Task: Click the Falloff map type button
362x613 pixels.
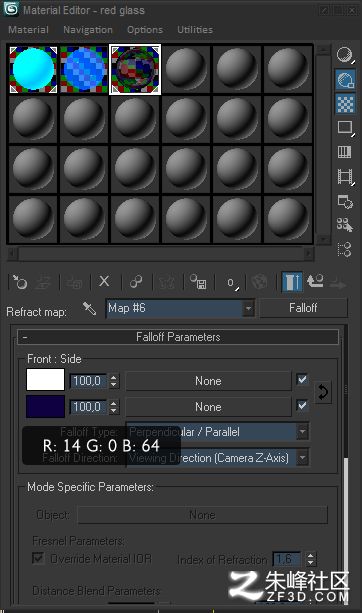Action: tap(303, 308)
